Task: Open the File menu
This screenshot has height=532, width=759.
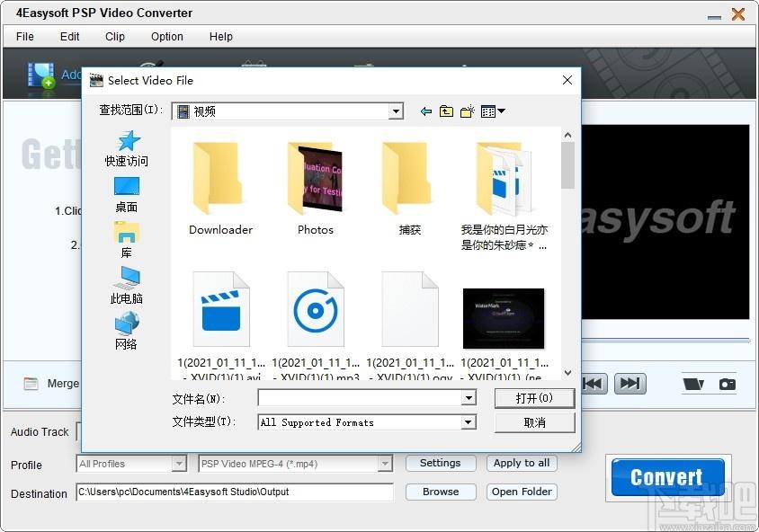Action: (24, 37)
